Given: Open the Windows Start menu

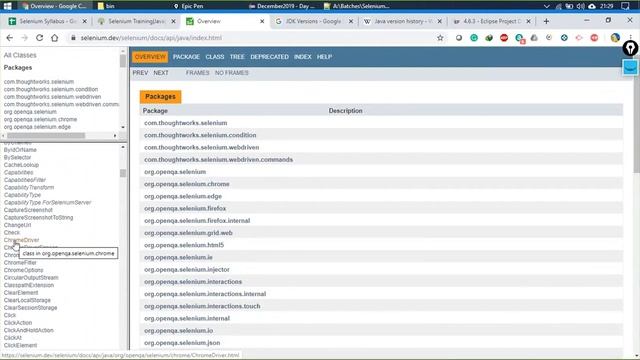Looking at the screenshot, I should 7,6.
